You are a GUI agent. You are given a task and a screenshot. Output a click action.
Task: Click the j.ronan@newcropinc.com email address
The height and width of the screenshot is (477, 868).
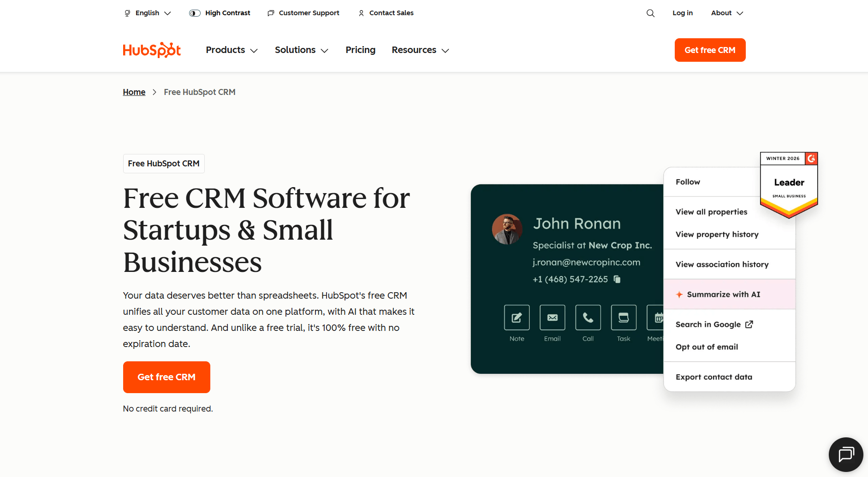(586, 262)
